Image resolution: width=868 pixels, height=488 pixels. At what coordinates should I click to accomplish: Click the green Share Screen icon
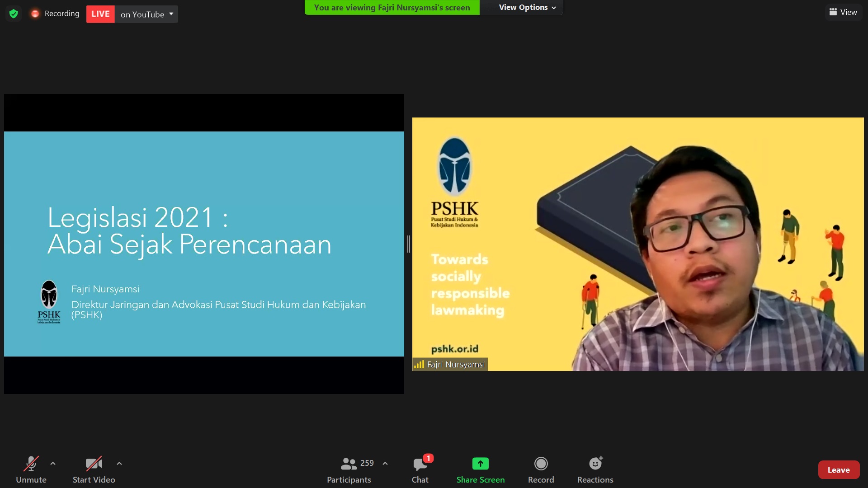click(x=480, y=464)
